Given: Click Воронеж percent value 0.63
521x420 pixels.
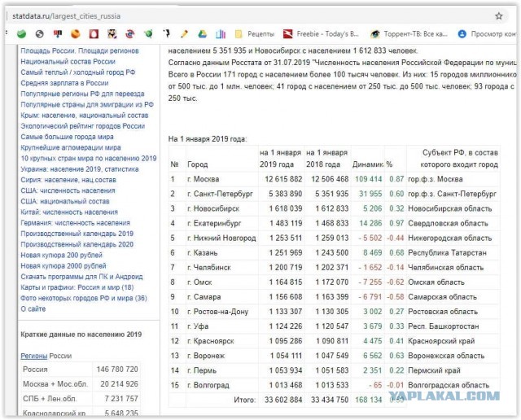Looking at the screenshot, I should click(396, 356).
